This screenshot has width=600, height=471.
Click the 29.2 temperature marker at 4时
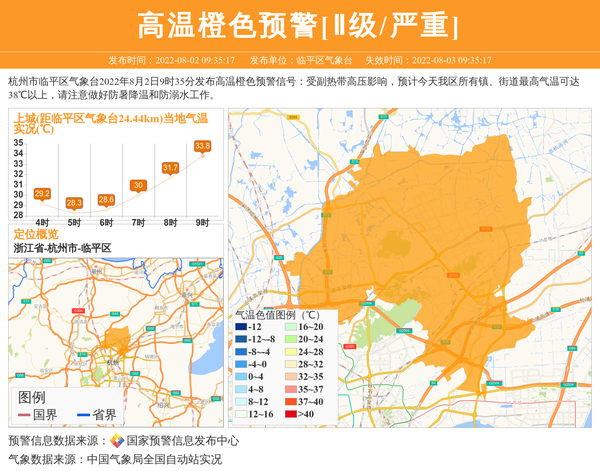pos(42,193)
